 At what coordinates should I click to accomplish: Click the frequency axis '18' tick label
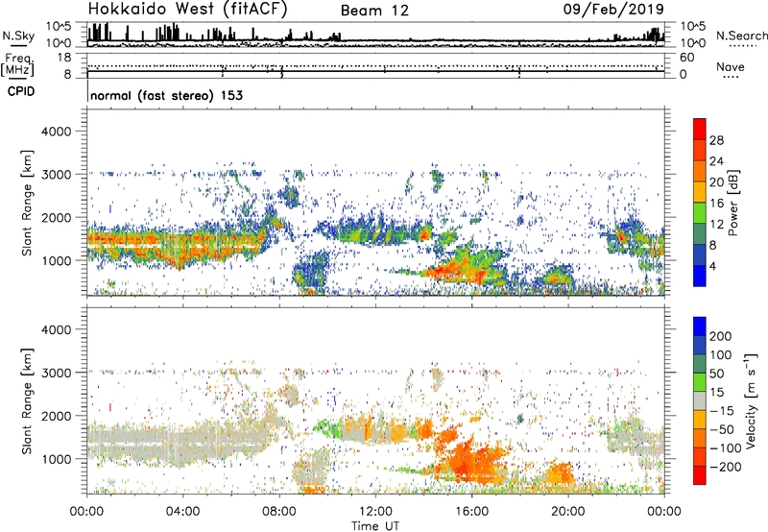(64, 58)
